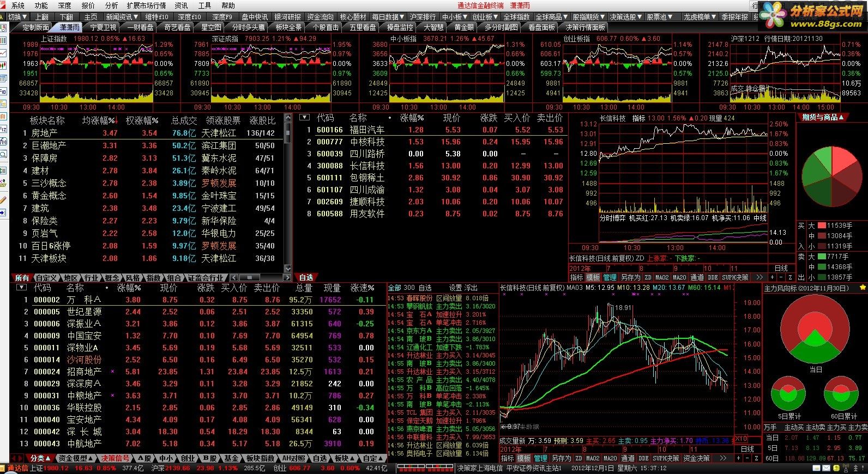Click right scroll arrow beside sector tabs
The height and width of the screenshot is (474, 868).
(288, 278)
